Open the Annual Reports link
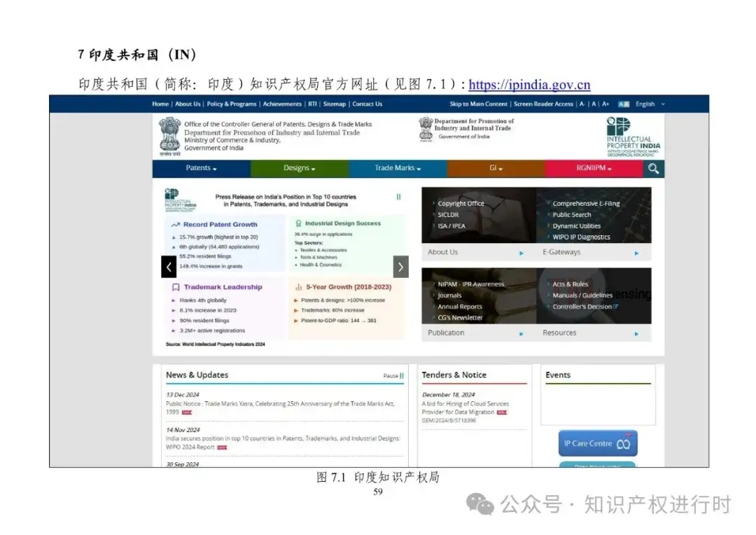The height and width of the screenshot is (535, 756). coord(459,306)
